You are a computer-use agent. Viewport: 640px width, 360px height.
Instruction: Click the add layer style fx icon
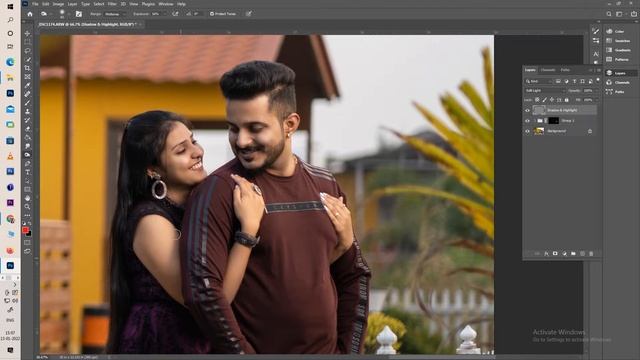tap(546, 253)
